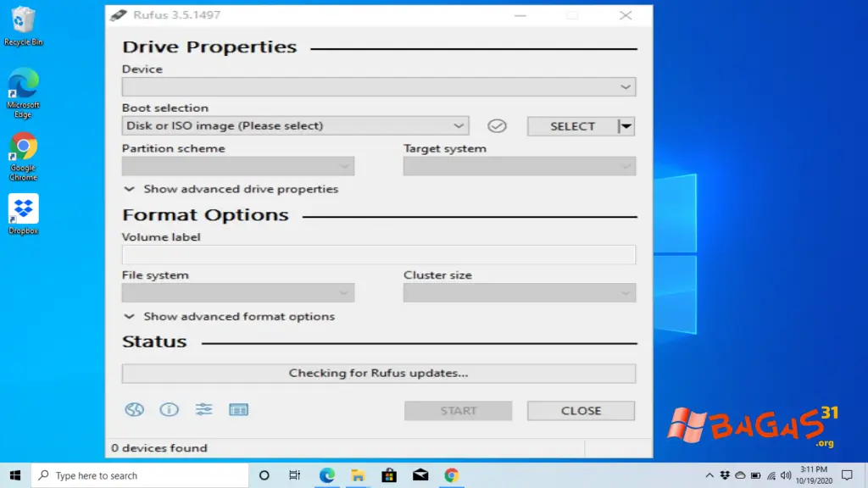
Task: Minimize the Rufus window
Action: tap(520, 15)
